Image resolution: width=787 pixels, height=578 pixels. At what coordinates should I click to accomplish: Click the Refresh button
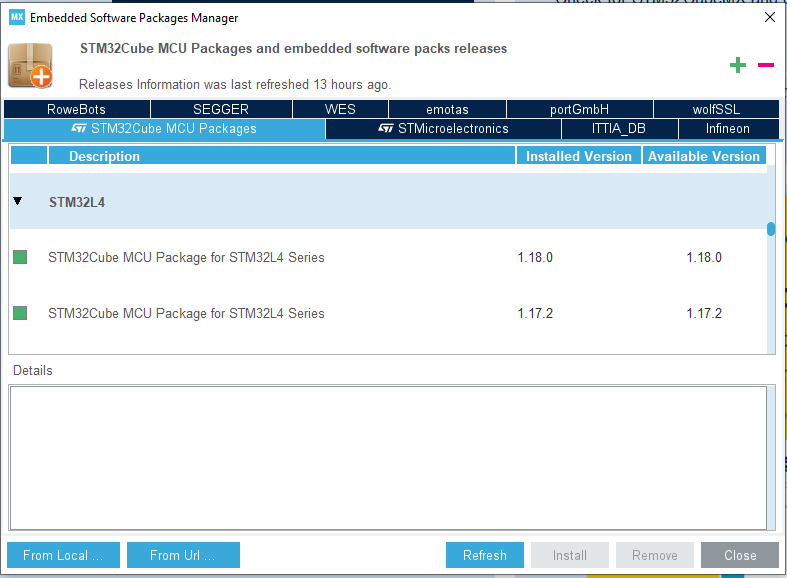[x=485, y=555]
